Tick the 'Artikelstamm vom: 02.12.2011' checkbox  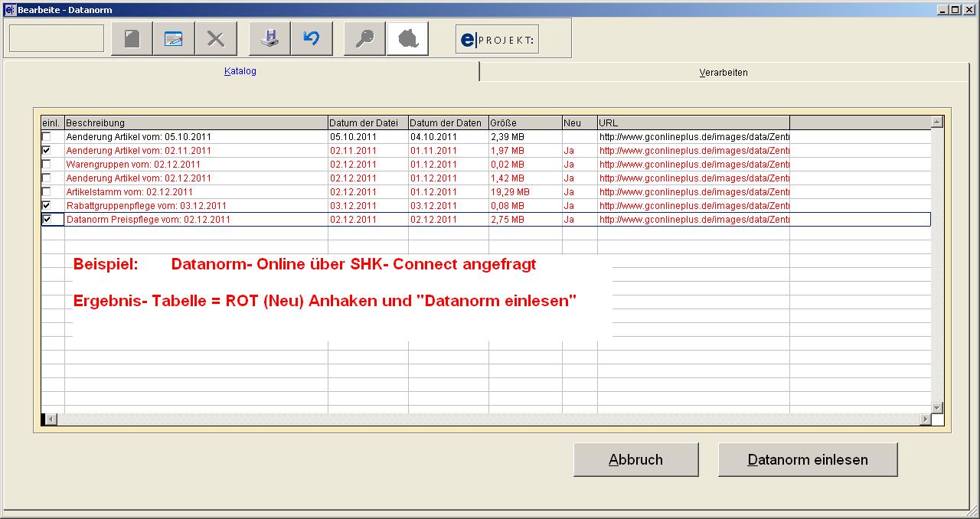tap(46, 192)
